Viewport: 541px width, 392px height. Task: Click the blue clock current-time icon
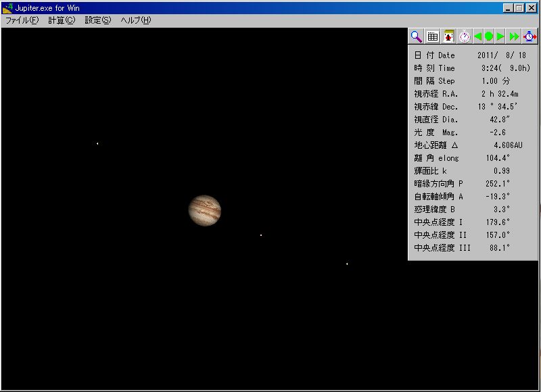click(530, 36)
